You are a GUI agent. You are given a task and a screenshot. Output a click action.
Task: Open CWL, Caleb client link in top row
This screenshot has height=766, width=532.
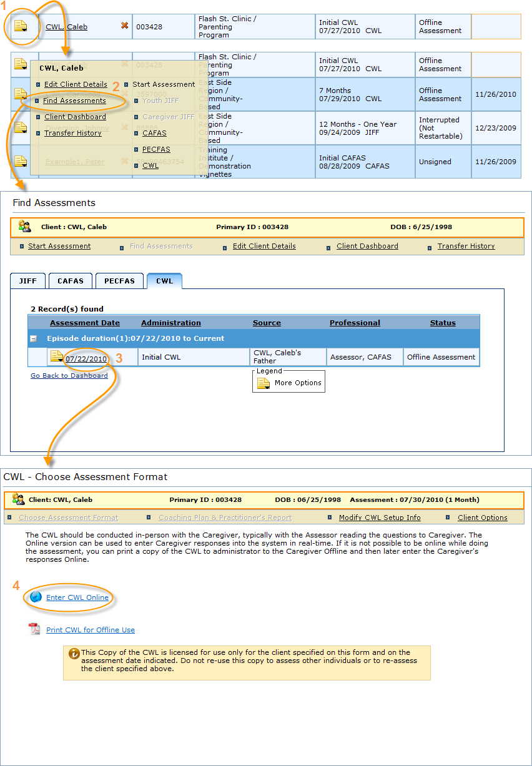67,27
